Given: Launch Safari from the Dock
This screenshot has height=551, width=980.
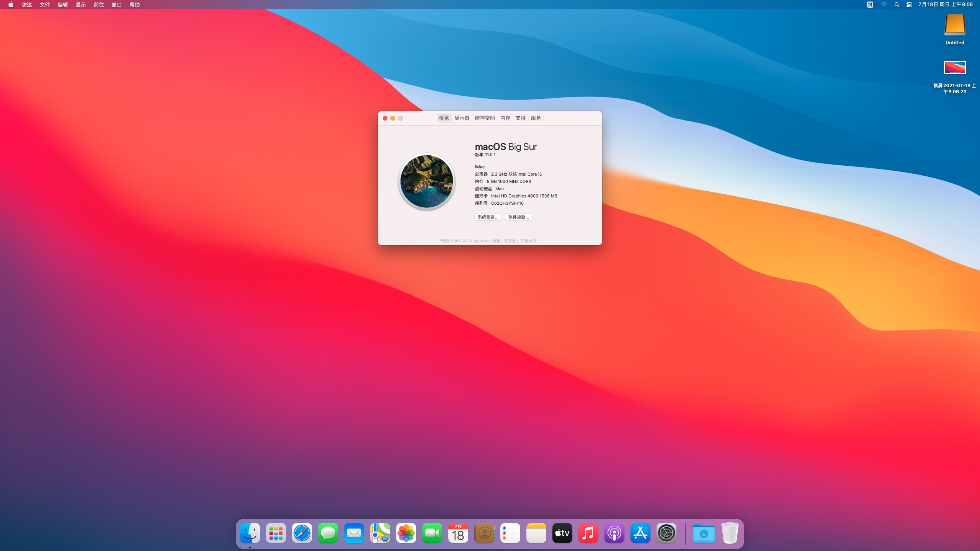Looking at the screenshot, I should click(x=302, y=533).
